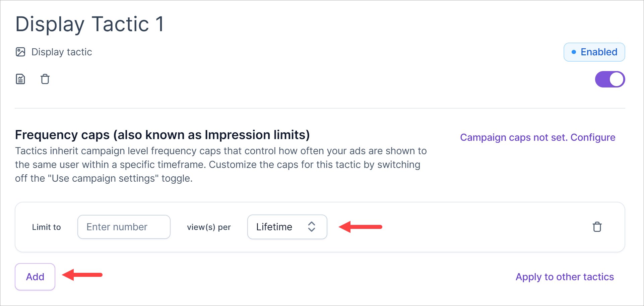Screen dimensions: 644x306
Task: Click the image icon beside Display tactic
Action: [x=20, y=52]
